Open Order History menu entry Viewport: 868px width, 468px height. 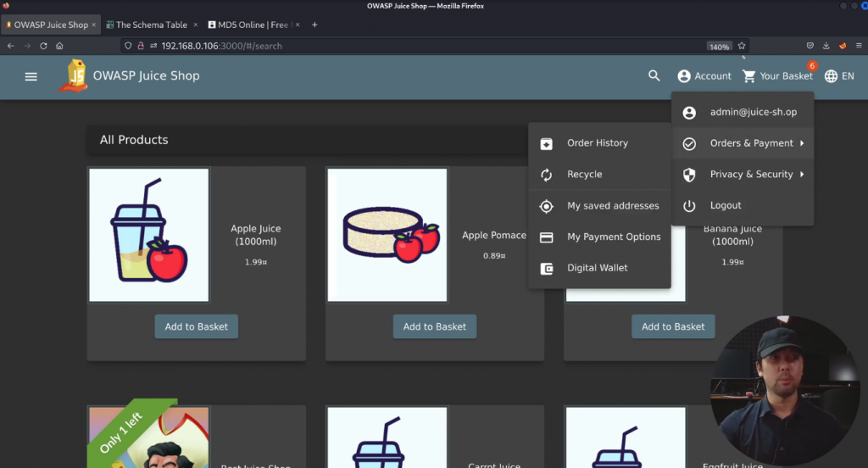[599, 143]
